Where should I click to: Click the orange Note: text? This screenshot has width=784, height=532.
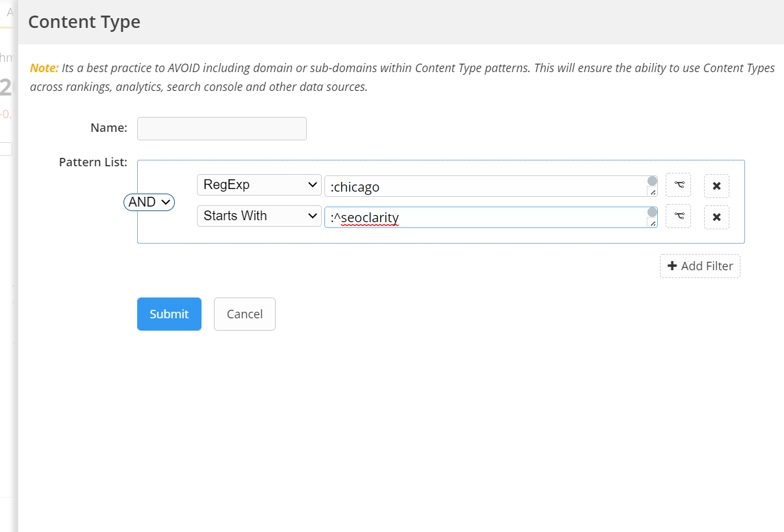(x=44, y=68)
